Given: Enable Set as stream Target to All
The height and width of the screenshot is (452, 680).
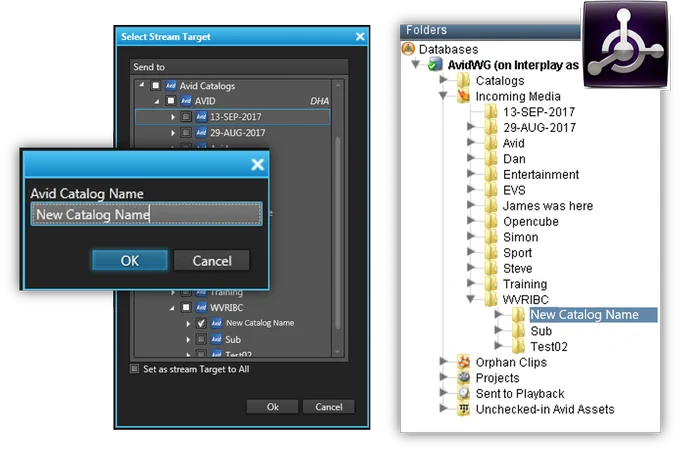Looking at the screenshot, I should pyautogui.click(x=134, y=369).
